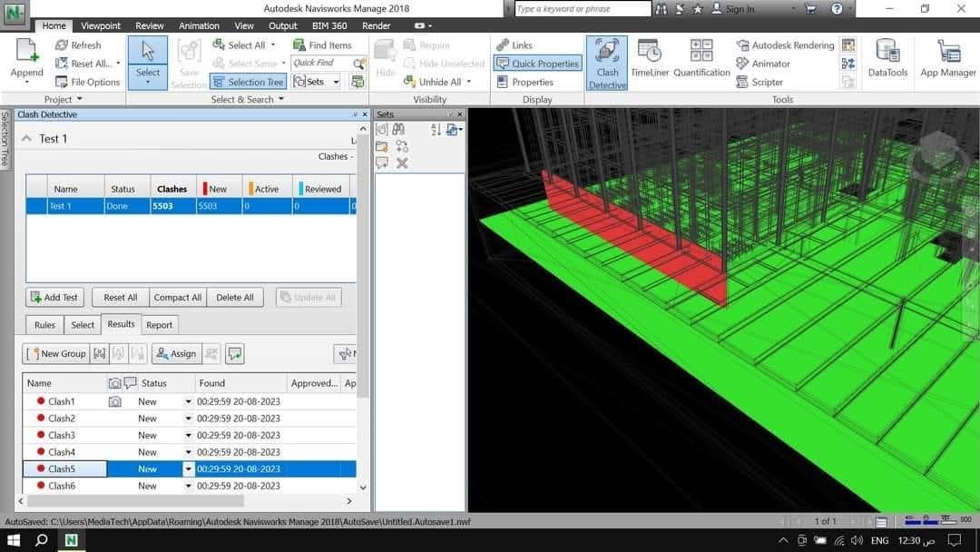Click the Sets panel sort icon
Image resolution: width=980 pixels, height=552 pixels.
[436, 130]
